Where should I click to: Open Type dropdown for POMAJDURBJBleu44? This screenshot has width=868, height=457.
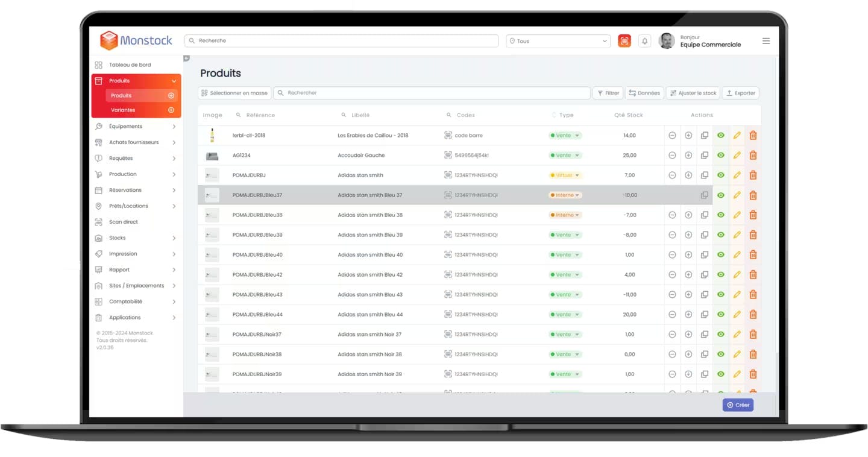pos(565,315)
